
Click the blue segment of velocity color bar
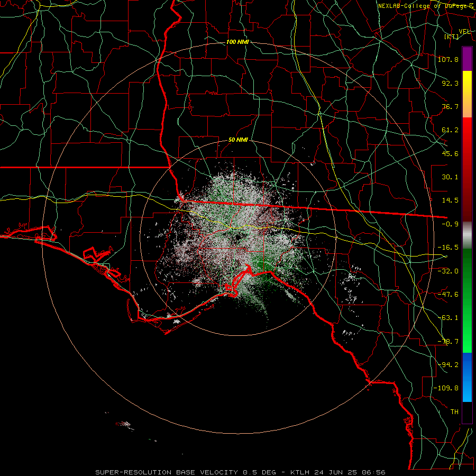467,377
